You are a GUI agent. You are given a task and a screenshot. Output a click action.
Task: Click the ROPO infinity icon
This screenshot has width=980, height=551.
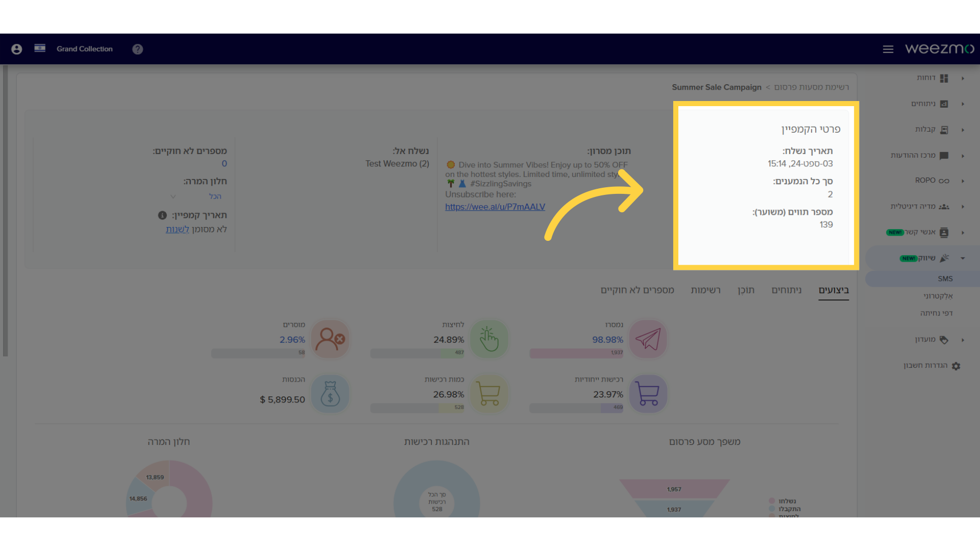tap(944, 181)
